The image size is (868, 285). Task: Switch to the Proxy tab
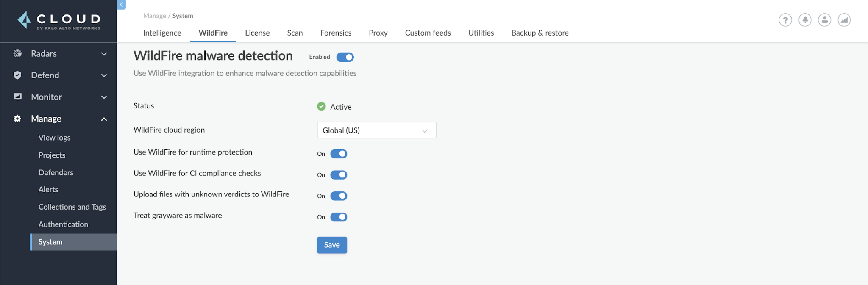tap(378, 33)
